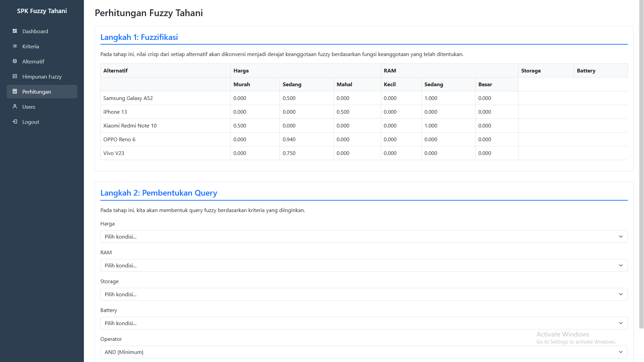The image size is (644, 362).
Task: Click the Besar sub-header
Action: [x=485, y=84]
